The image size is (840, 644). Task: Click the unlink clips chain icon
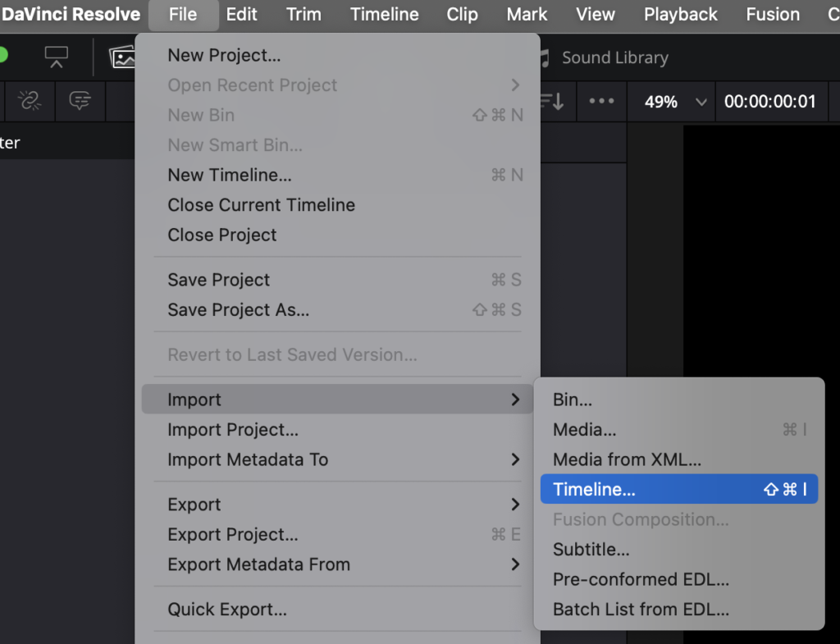(x=30, y=100)
